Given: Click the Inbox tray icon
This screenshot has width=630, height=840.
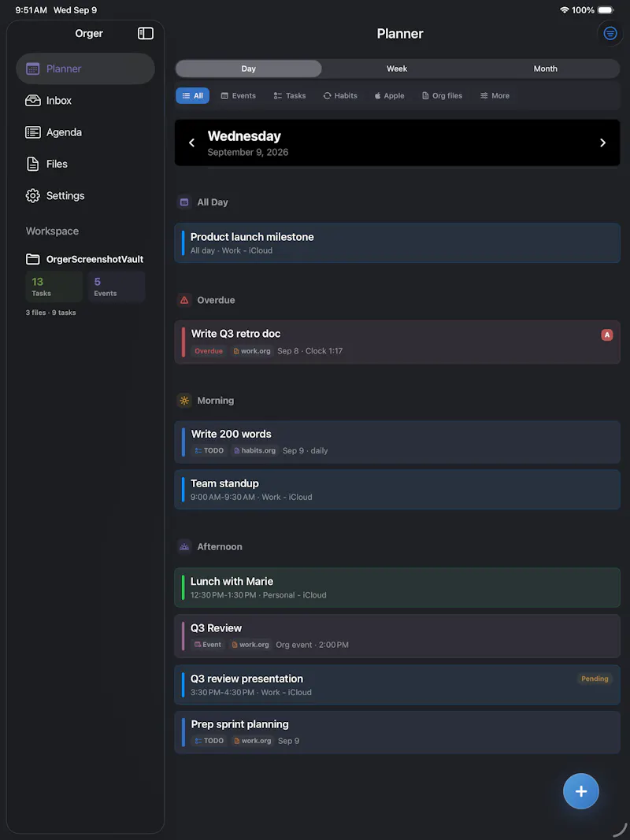Looking at the screenshot, I should [32, 100].
